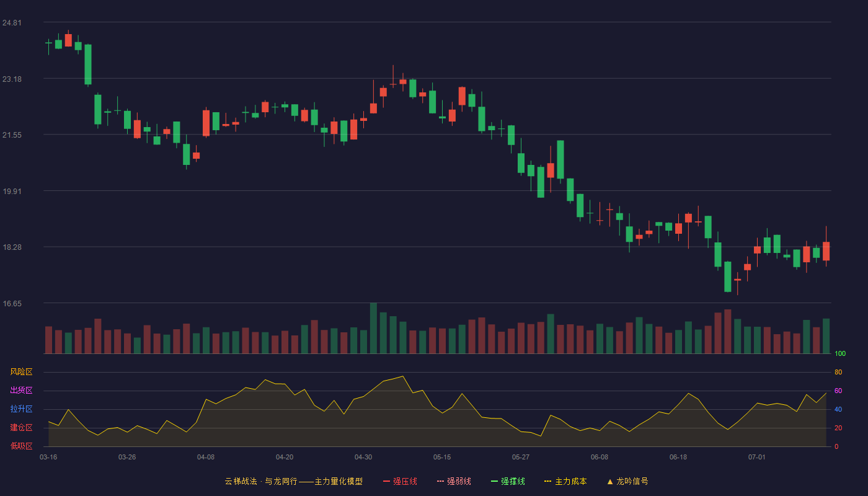Click the 24.81 price axis label

12,23
